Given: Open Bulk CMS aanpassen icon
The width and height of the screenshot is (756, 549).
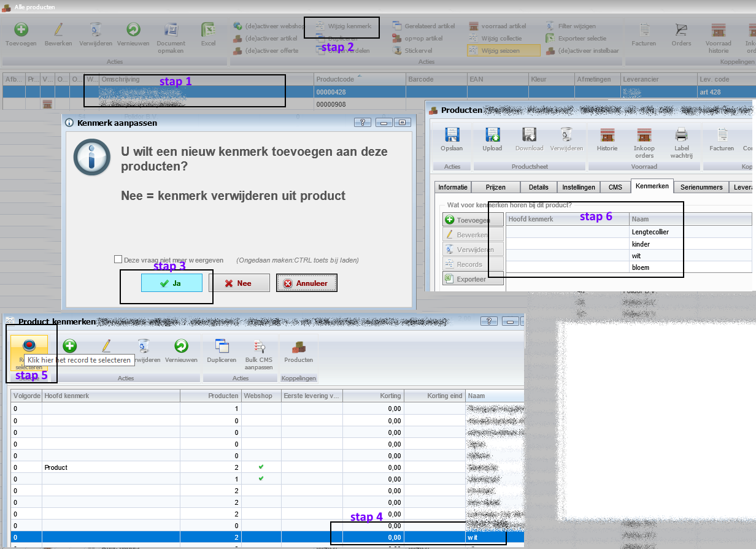Looking at the screenshot, I should [x=258, y=347].
